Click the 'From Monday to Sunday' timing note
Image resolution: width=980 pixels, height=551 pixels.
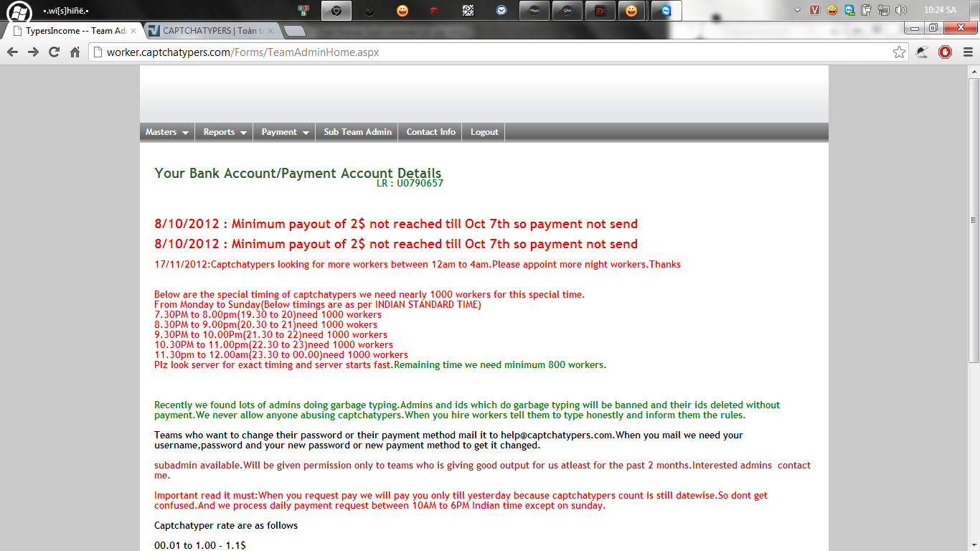[x=318, y=304]
